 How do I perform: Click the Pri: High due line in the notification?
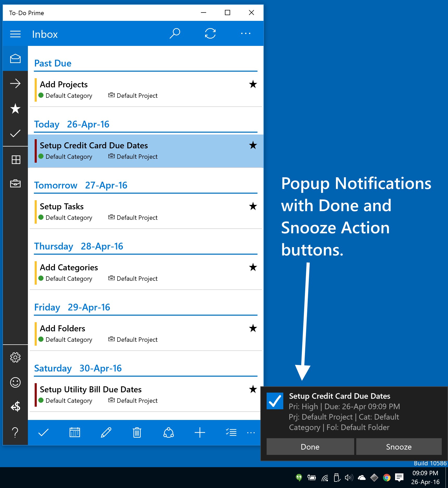(x=344, y=406)
